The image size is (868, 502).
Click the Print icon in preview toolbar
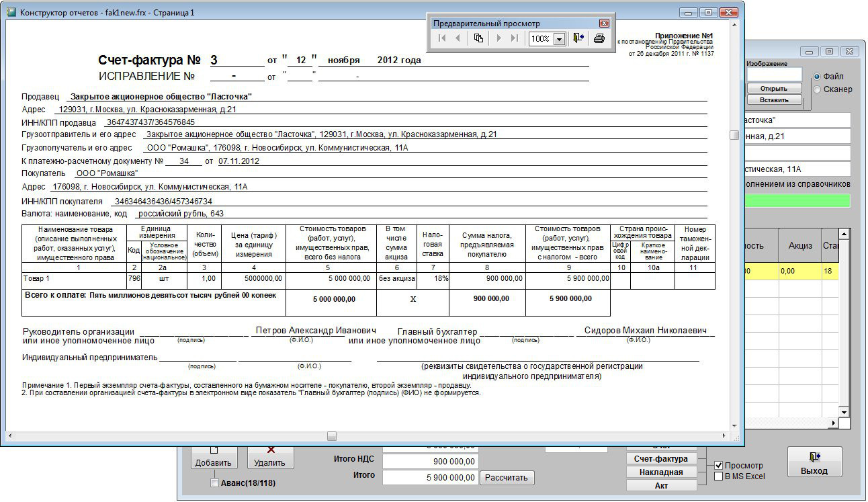tap(599, 38)
